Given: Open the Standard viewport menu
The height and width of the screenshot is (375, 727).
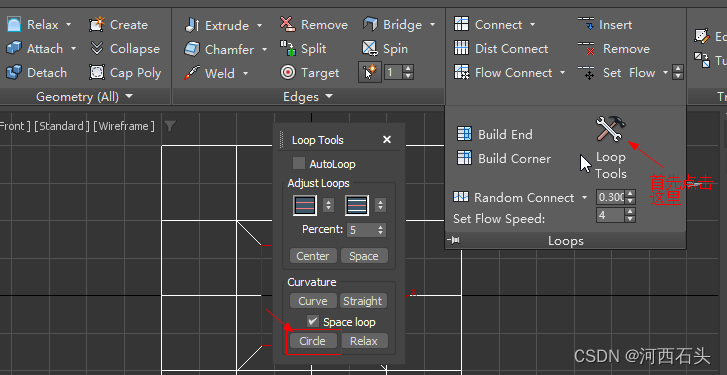Looking at the screenshot, I should [x=62, y=126].
